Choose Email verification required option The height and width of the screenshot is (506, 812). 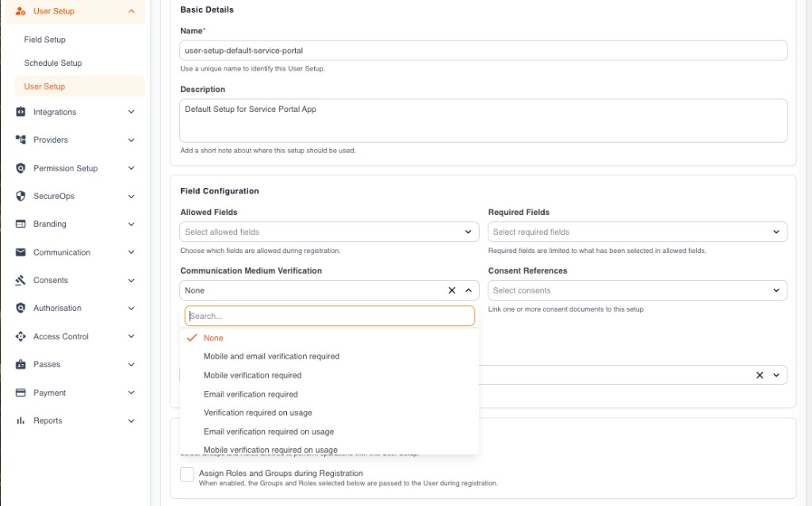coord(329,394)
